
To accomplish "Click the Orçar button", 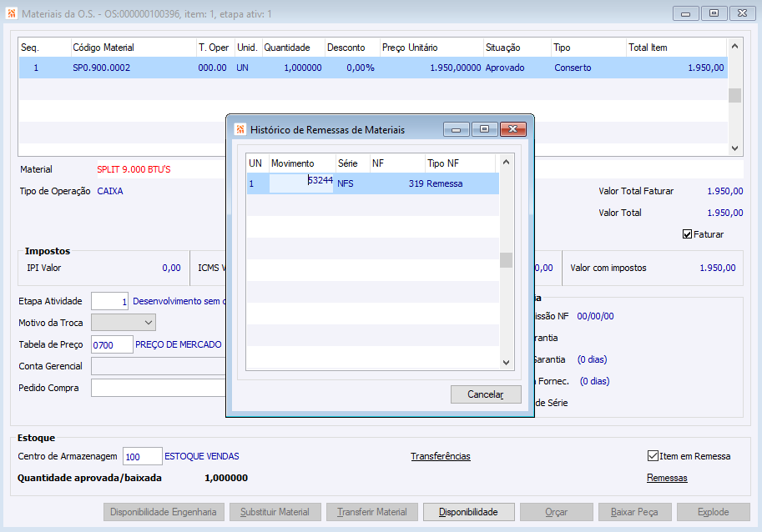I will (x=557, y=512).
